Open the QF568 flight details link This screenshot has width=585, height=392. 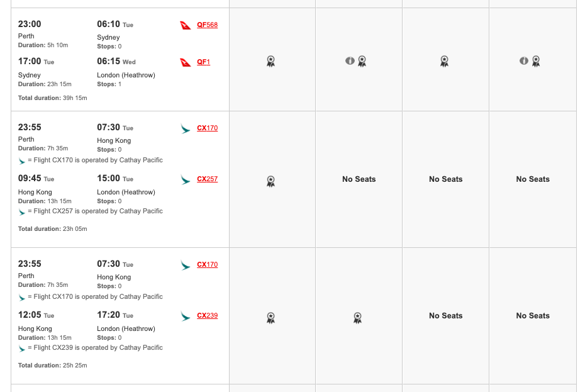(x=207, y=25)
